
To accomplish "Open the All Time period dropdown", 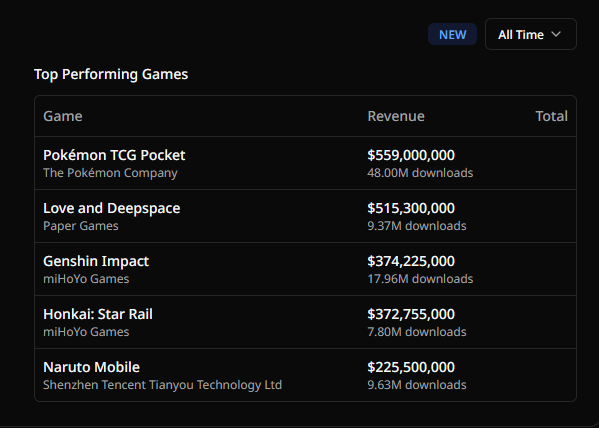I will coord(531,34).
